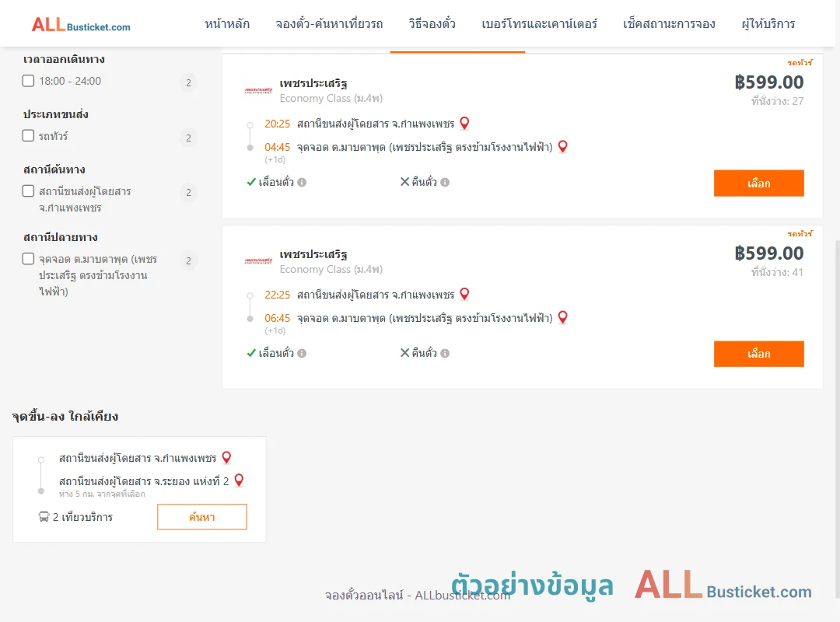The image size is (840, 622).
Task: Click the X icon by คืนตั๋ว on 22:25 trip
Action: [405, 352]
